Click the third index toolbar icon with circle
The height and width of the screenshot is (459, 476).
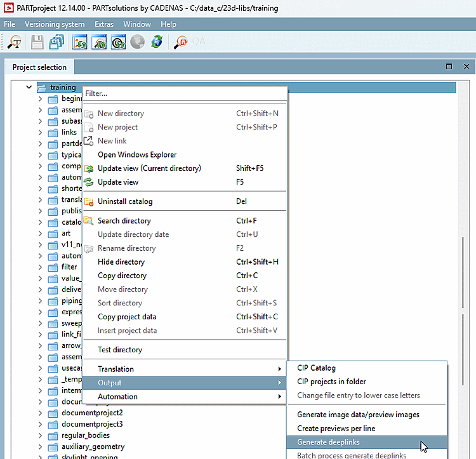[x=119, y=42]
